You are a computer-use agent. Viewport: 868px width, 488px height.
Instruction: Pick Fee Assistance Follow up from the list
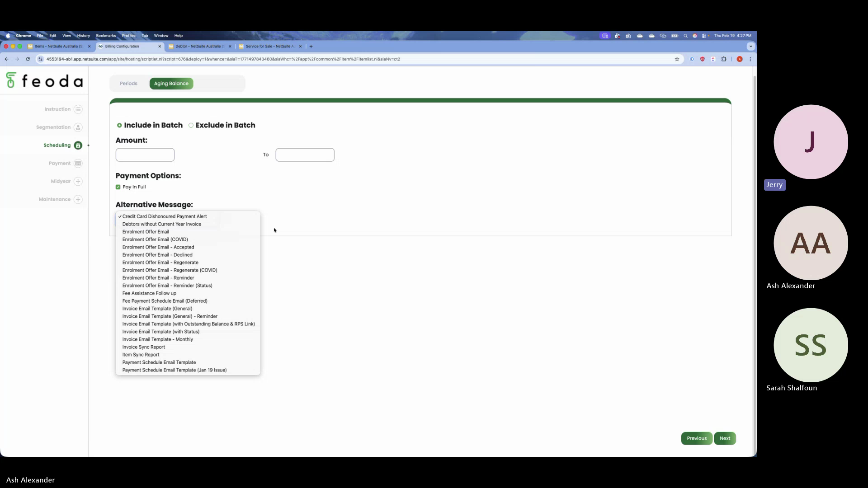tap(149, 293)
